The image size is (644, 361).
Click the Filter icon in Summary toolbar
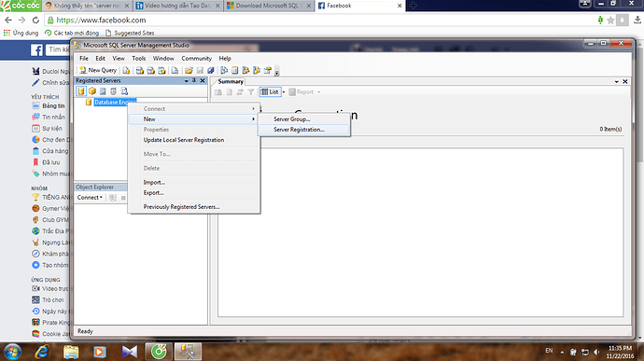250,92
